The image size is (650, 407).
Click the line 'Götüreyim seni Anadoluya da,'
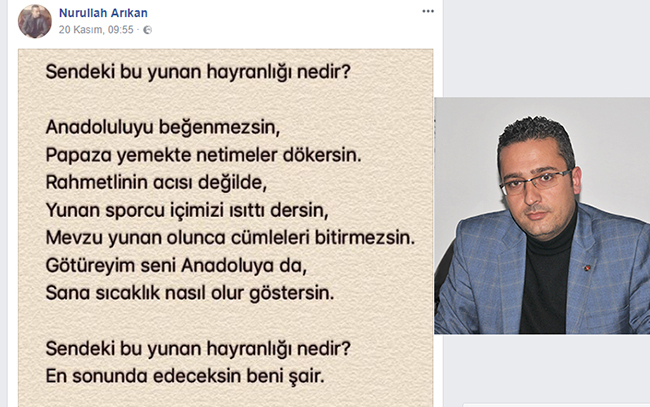(176, 266)
